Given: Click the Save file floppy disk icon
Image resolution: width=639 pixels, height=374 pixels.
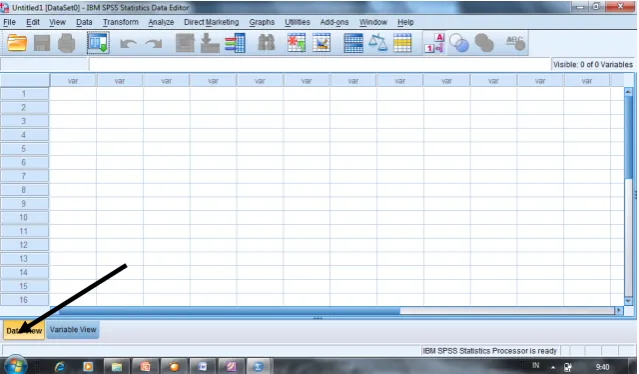Looking at the screenshot, I should coord(42,43).
